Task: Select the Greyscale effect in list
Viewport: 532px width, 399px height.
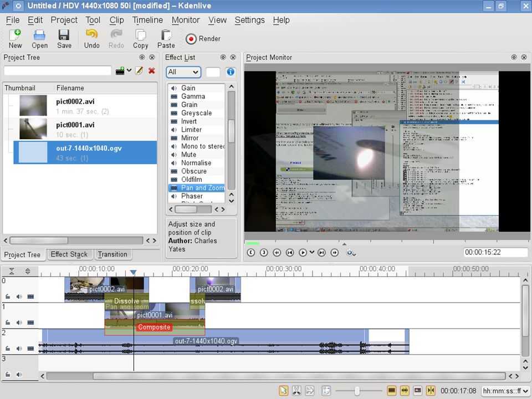Action: point(196,113)
